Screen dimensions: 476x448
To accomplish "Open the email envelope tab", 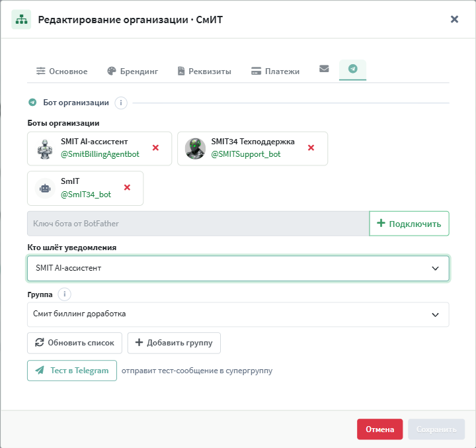I will tap(324, 69).
